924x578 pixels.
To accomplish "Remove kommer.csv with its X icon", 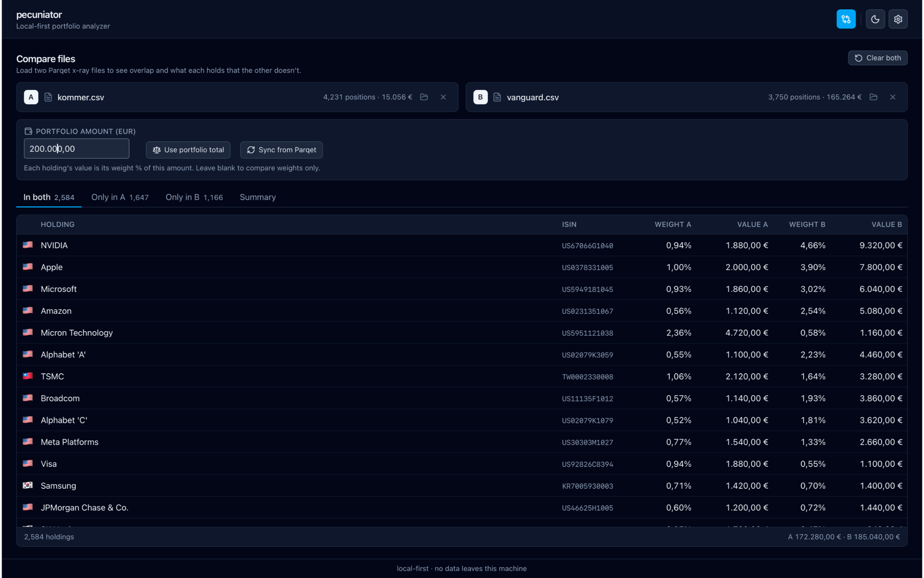I will point(443,97).
